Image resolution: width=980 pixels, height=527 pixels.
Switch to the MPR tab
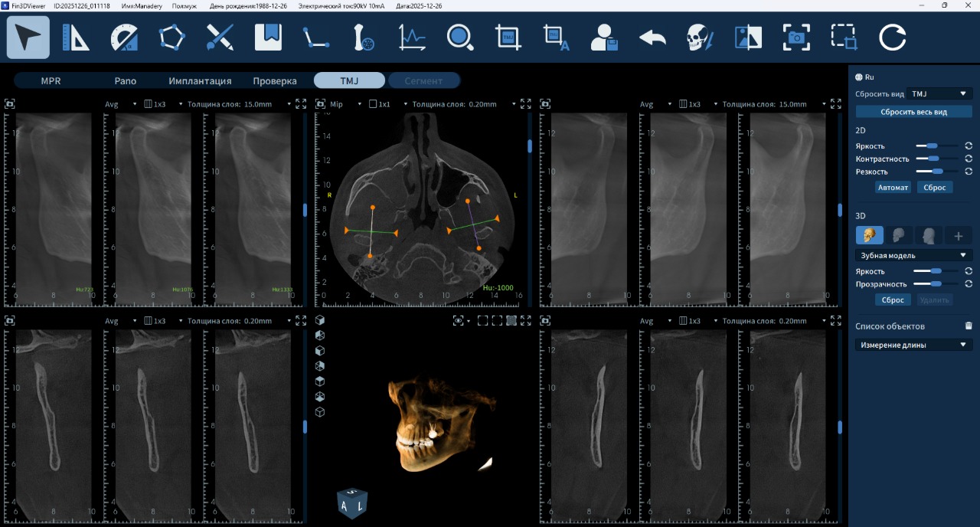(x=51, y=80)
